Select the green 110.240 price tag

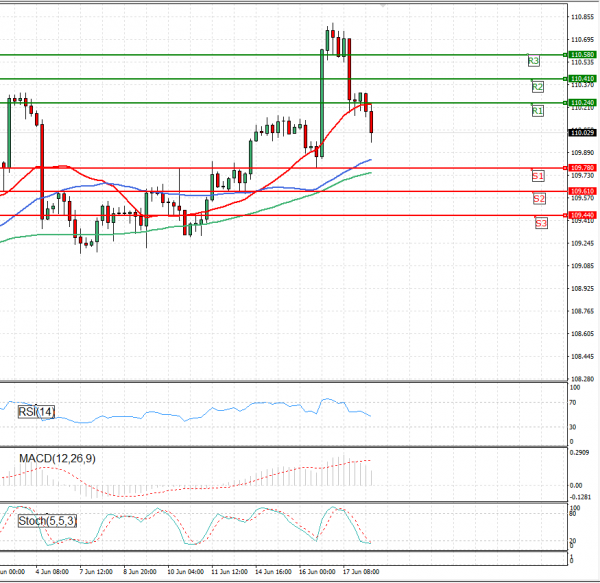[x=582, y=102]
